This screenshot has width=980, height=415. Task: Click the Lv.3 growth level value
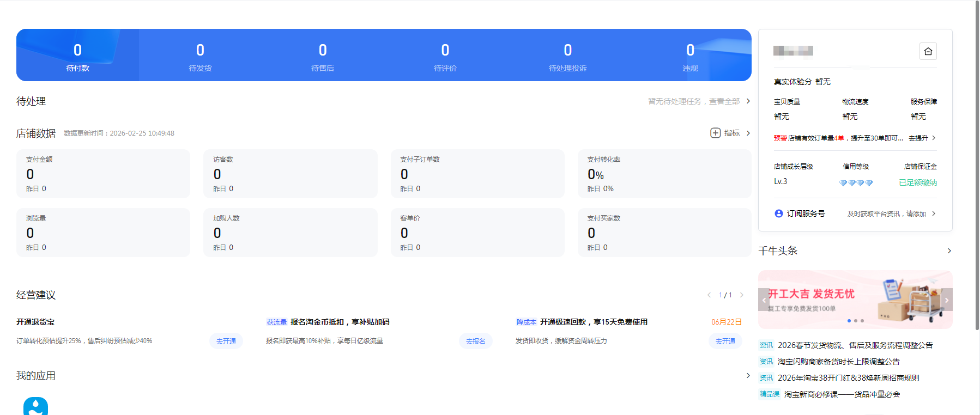point(781,181)
